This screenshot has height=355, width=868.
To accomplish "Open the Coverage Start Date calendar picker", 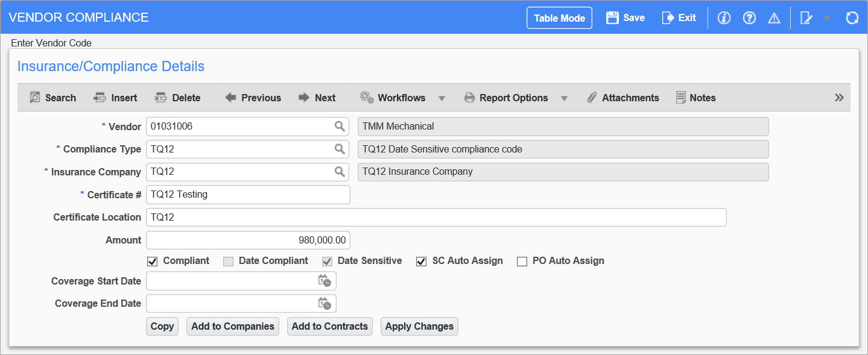I will point(325,280).
